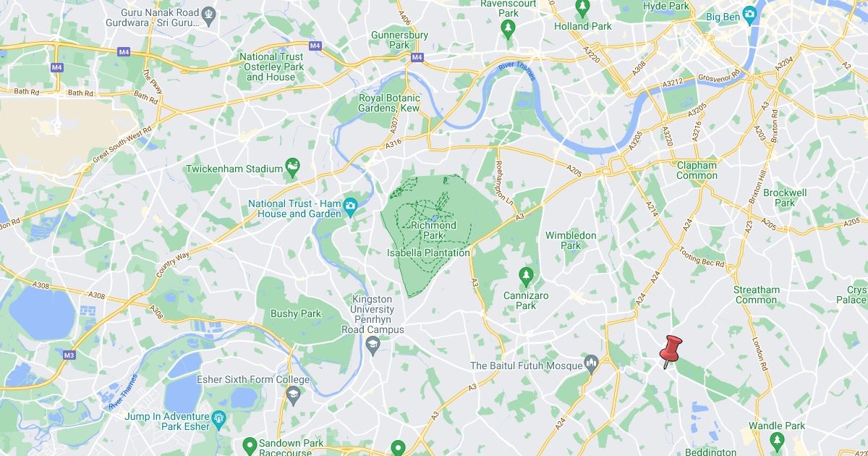
Task: Select the Wimbledon Park label
Action: coord(571,240)
